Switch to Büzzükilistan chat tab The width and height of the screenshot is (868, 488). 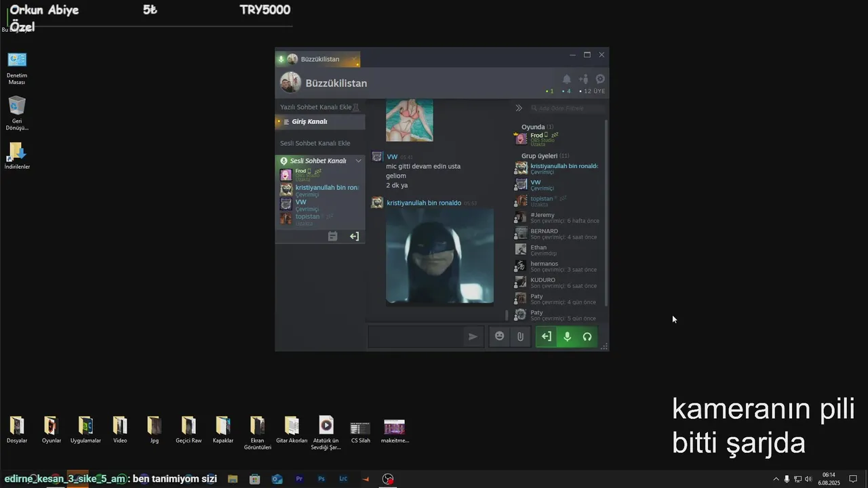317,59
